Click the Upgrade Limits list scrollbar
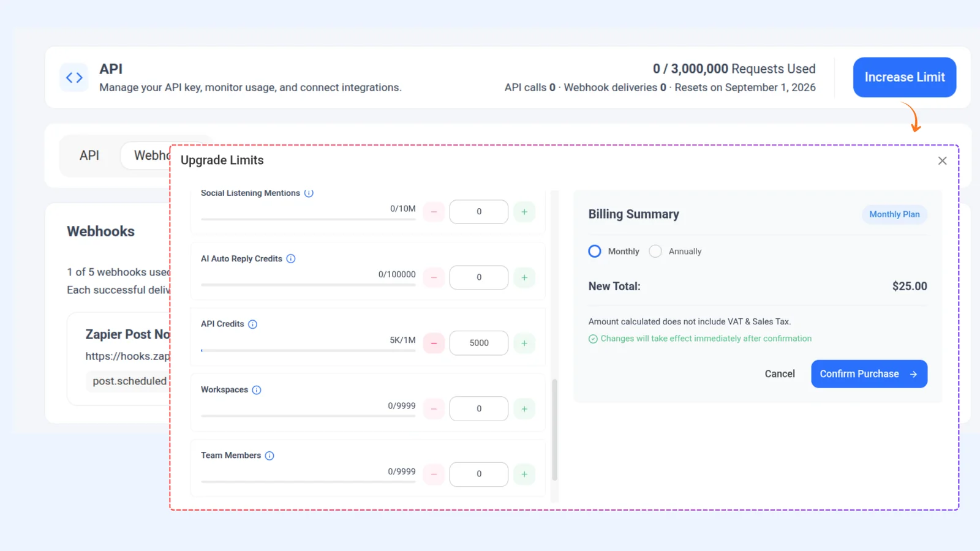The width and height of the screenshot is (980, 551). [555, 430]
